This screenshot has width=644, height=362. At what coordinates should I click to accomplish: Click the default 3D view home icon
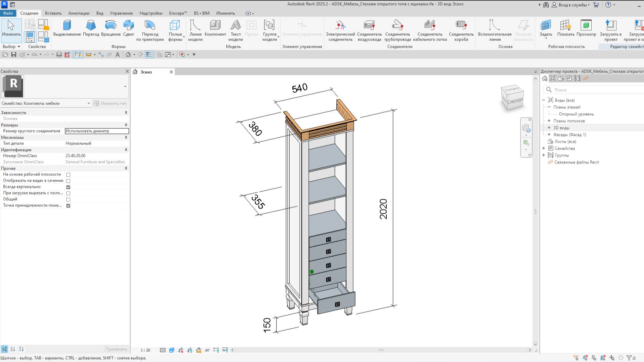[128, 54]
